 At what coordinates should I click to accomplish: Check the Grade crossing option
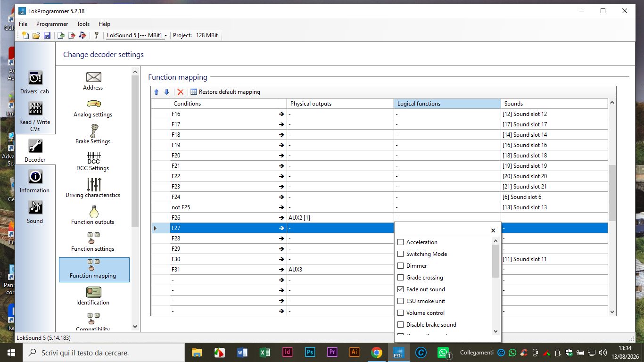coord(401,278)
